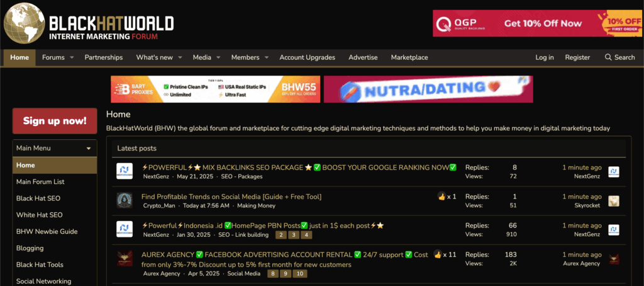Open Members nav item

[x=245, y=57]
